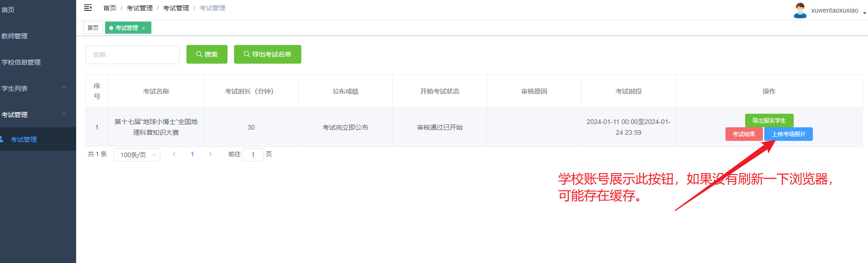The image size is (868, 263).
Task: Close the 考试管理 tab with x
Action: click(143, 28)
